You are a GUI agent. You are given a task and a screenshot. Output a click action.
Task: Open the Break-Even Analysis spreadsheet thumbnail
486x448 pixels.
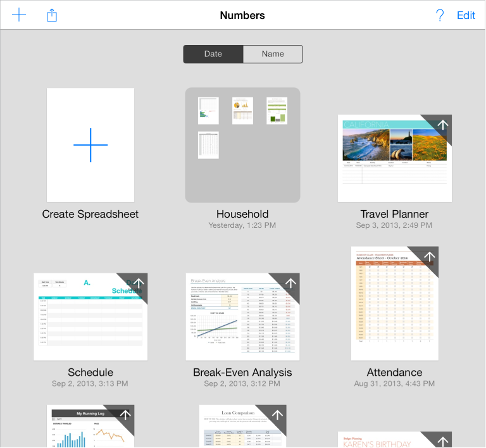point(243,316)
